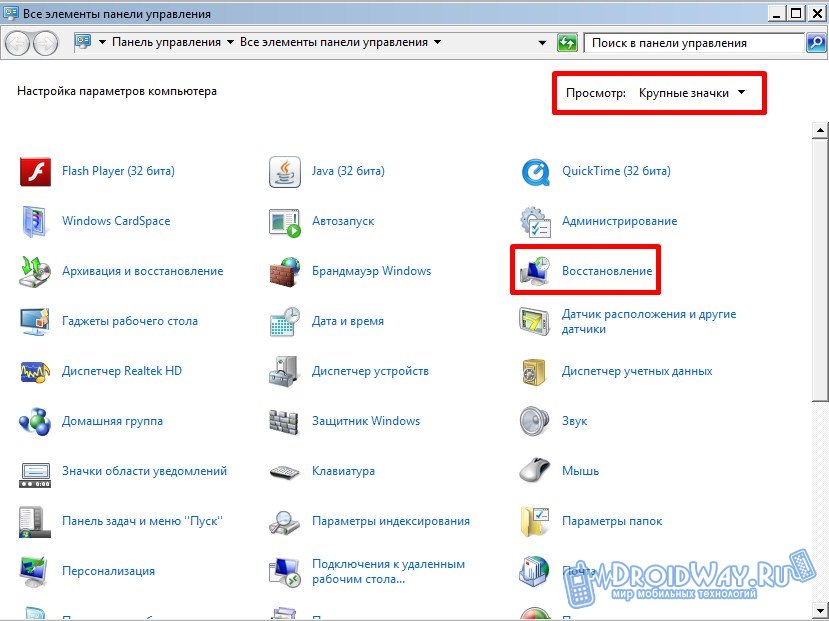Click the Диспетчер устройств icon

click(x=285, y=371)
